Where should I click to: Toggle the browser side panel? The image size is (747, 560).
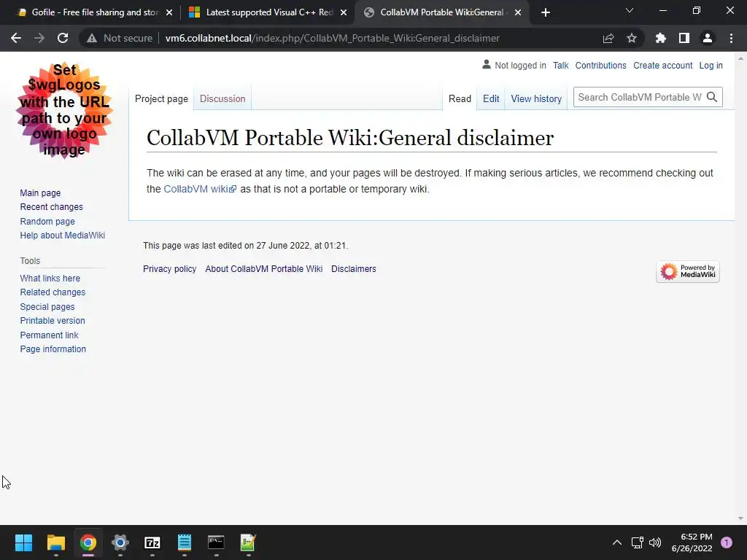[x=684, y=38]
